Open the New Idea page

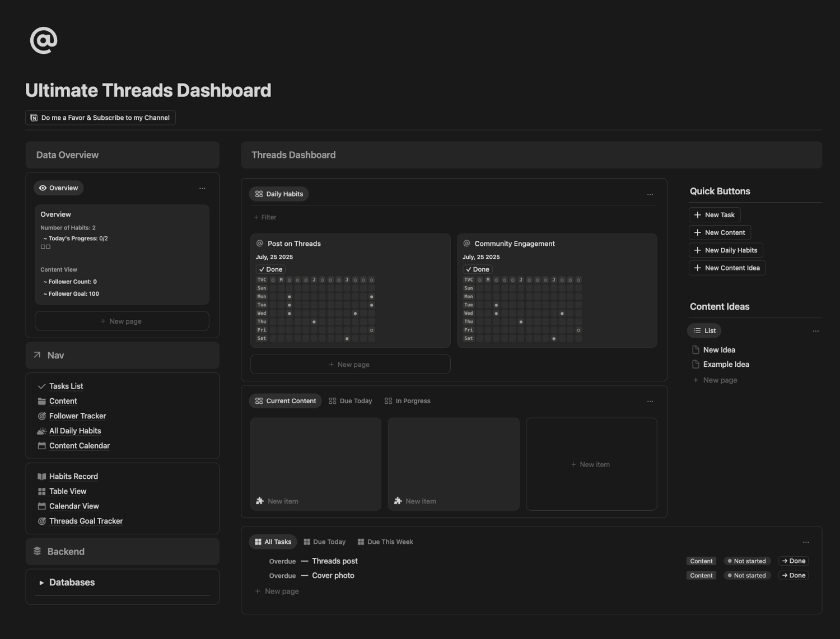pyautogui.click(x=719, y=350)
